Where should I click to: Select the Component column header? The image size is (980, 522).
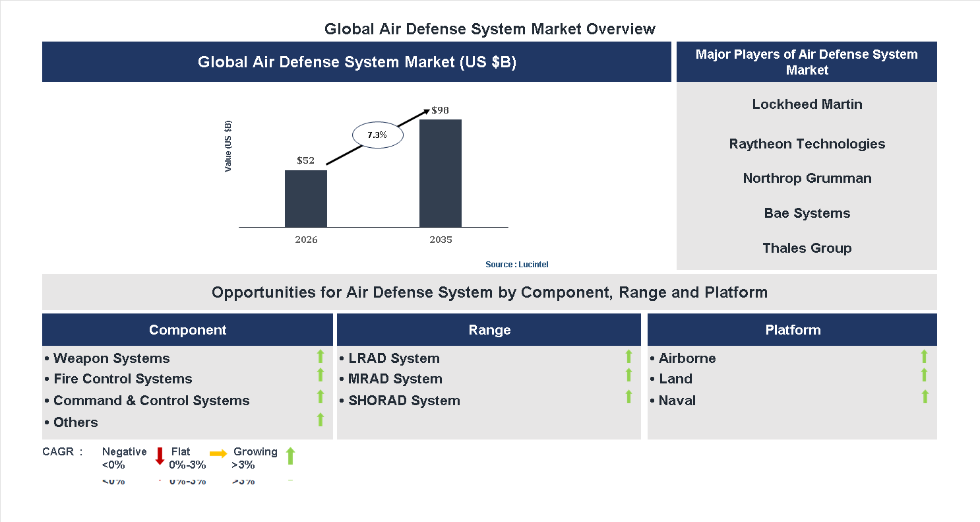coord(187,329)
